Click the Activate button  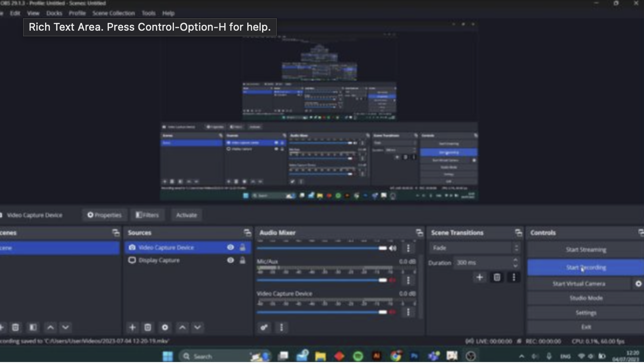click(x=186, y=215)
